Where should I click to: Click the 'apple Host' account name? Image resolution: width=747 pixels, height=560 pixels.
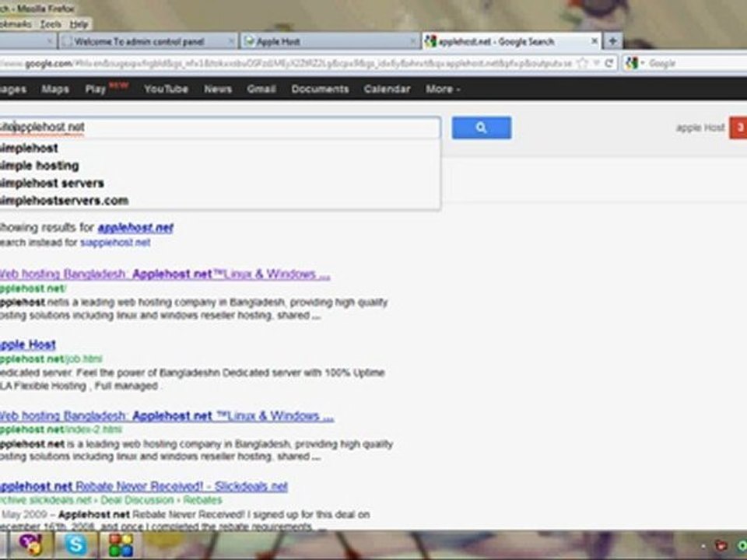click(700, 128)
